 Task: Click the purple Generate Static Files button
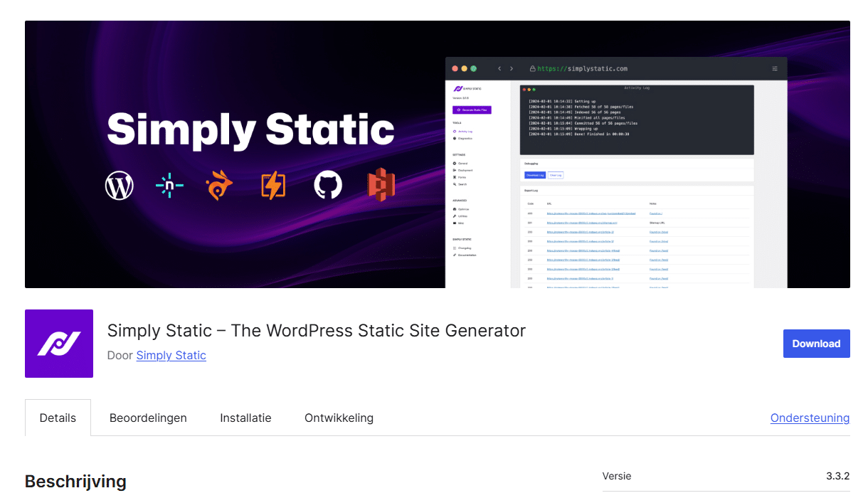click(x=472, y=110)
